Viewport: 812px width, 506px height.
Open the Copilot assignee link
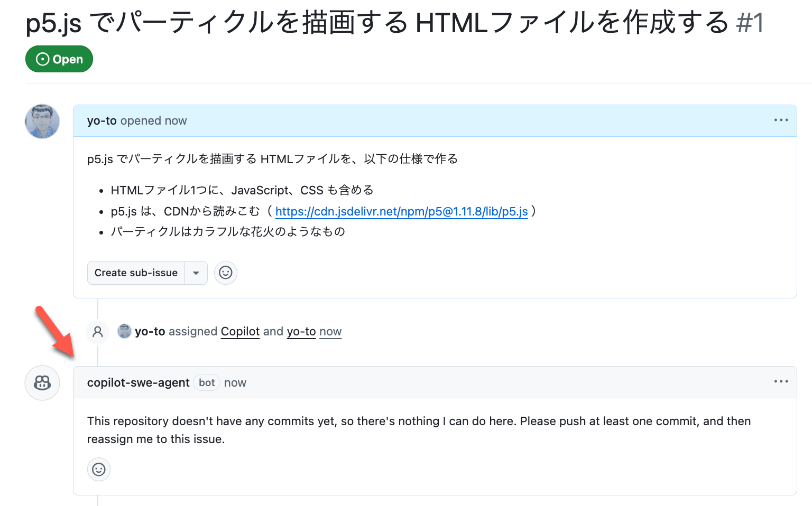[240, 332]
